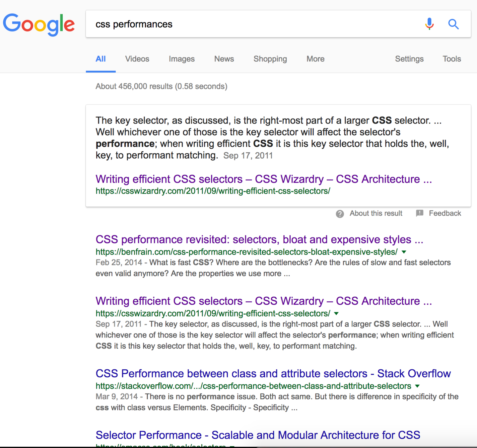This screenshot has width=477, height=448.
Task: Expand the More search categories menu
Action: tap(315, 59)
